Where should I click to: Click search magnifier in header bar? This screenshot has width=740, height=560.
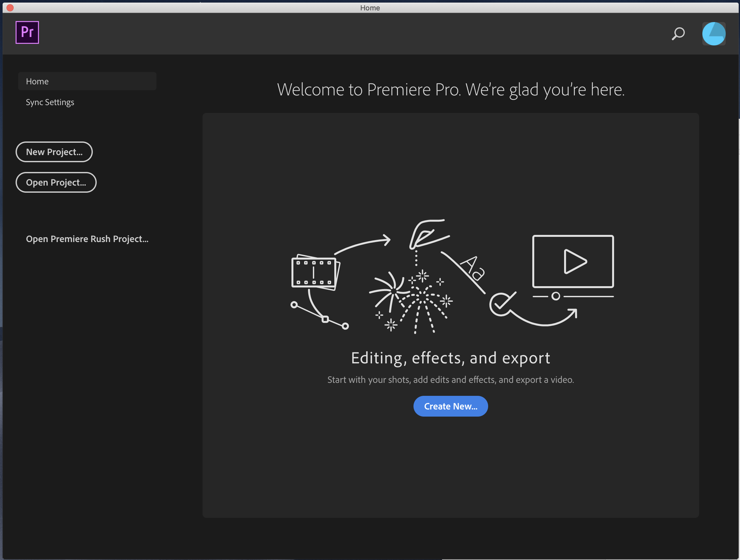click(x=676, y=33)
